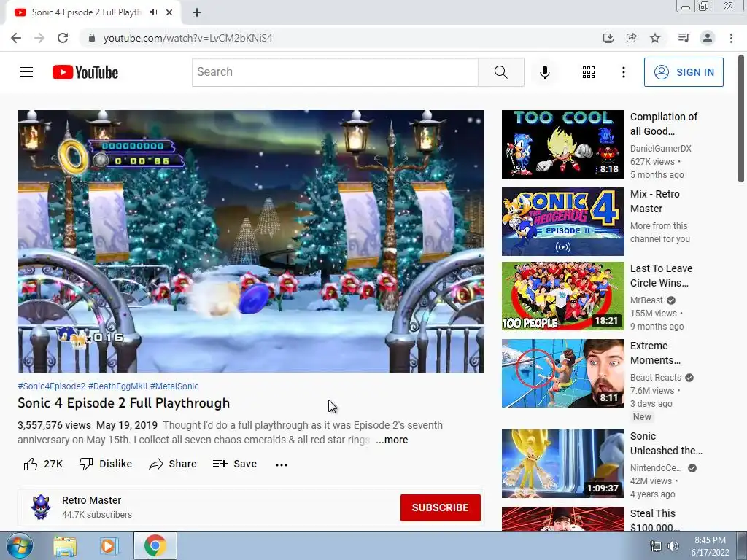
Task: Open the taskbar clock and date
Action: (710, 546)
